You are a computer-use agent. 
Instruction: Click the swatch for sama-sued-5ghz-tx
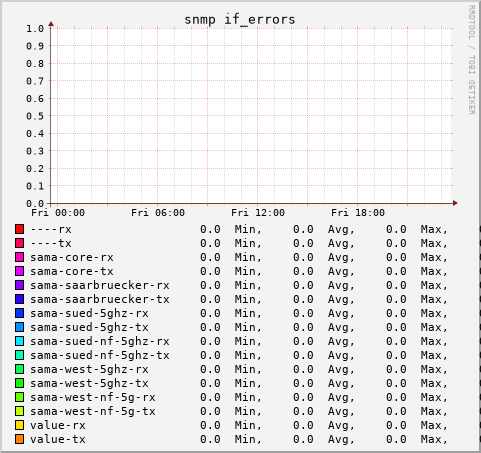[x=19, y=327]
